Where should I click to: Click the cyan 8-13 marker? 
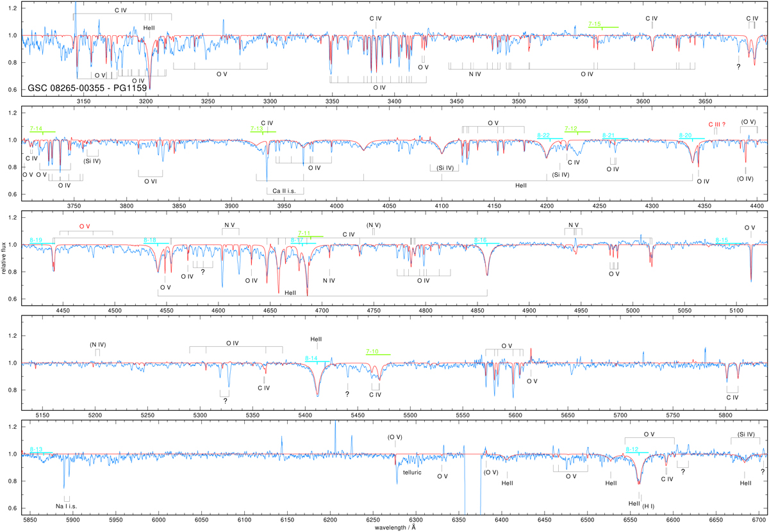click(37, 449)
